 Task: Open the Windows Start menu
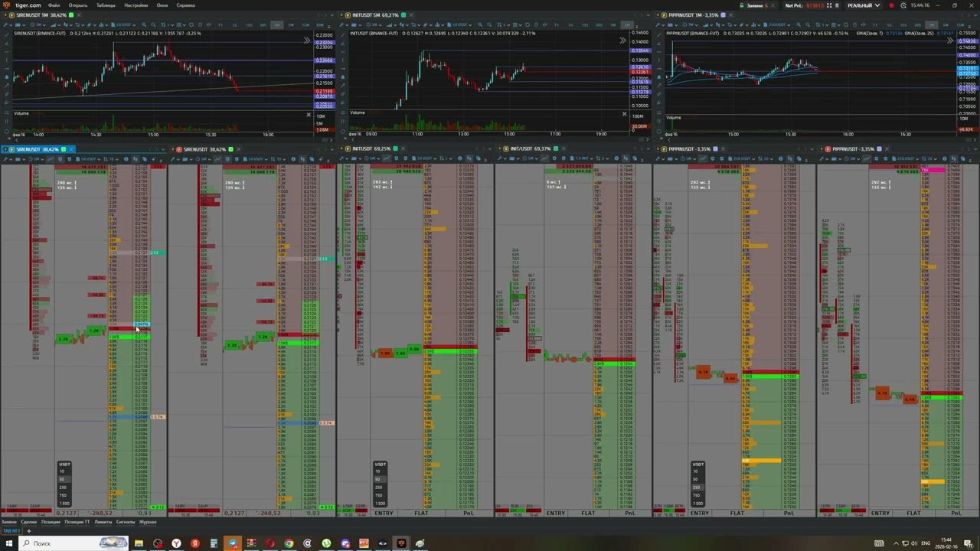coord(8,543)
